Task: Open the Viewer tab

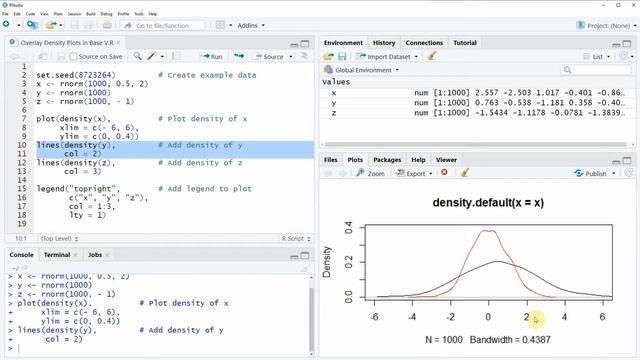Action: pos(446,160)
